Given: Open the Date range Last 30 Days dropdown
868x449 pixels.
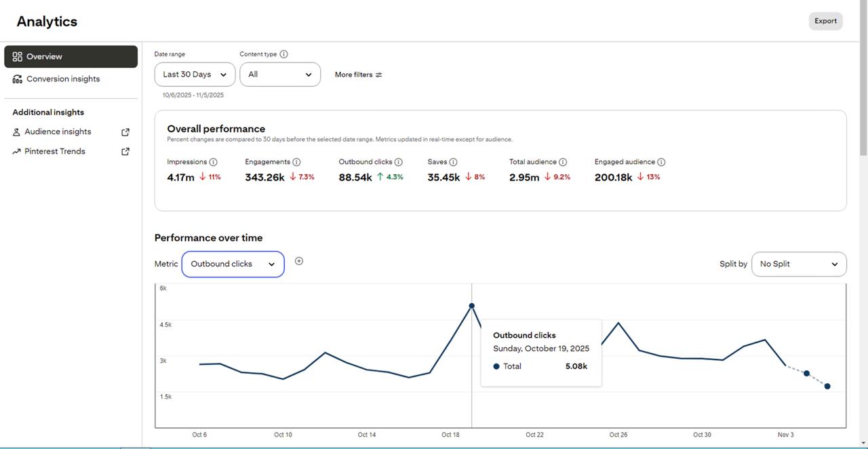Looking at the screenshot, I should [x=195, y=75].
